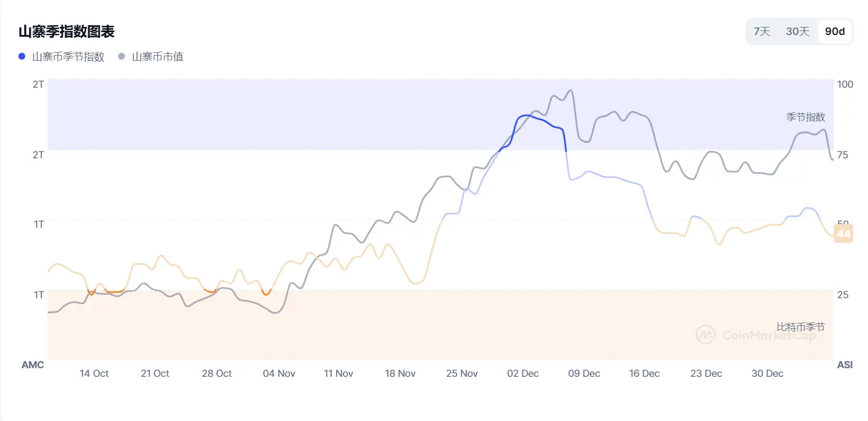Click the 04 Nov date marker

tap(279, 373)
